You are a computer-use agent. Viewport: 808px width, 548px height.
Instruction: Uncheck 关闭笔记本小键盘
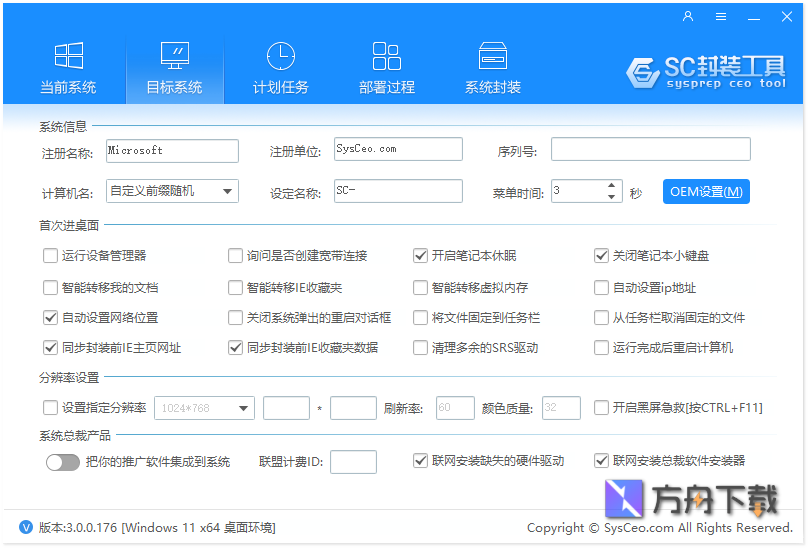[601, 256]
